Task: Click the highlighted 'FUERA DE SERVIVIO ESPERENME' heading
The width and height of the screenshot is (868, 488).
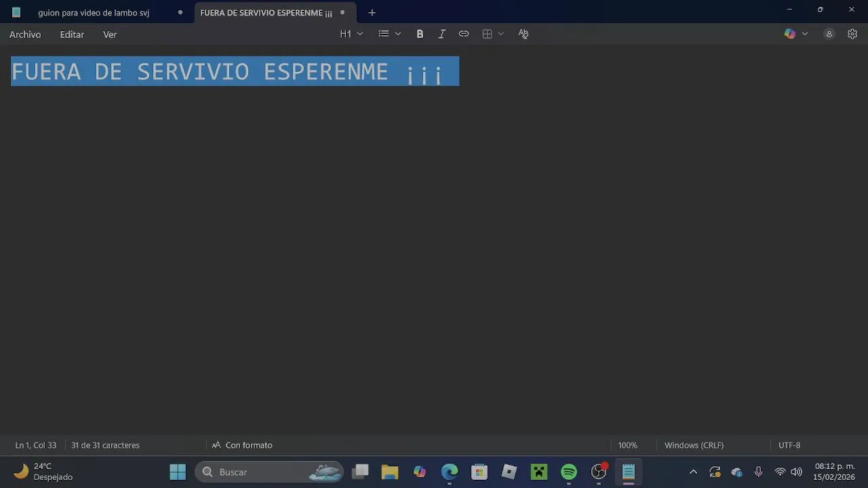Action: (x=235, y=71)
